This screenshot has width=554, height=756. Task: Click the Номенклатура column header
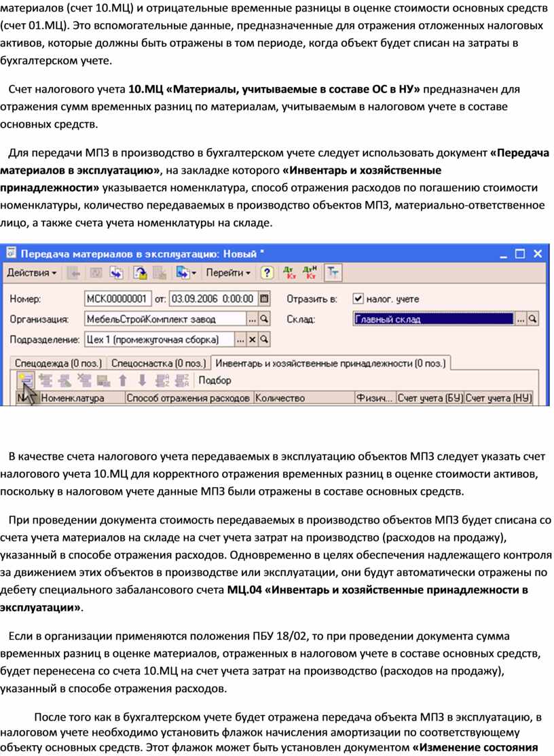[x=82, y=398]
